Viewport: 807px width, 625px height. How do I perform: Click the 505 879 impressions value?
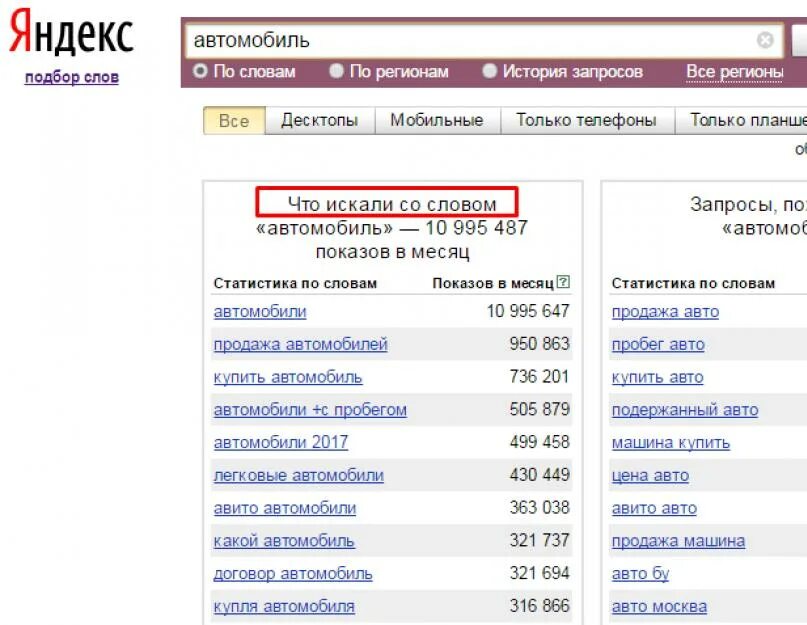click(x=539, y=409)
